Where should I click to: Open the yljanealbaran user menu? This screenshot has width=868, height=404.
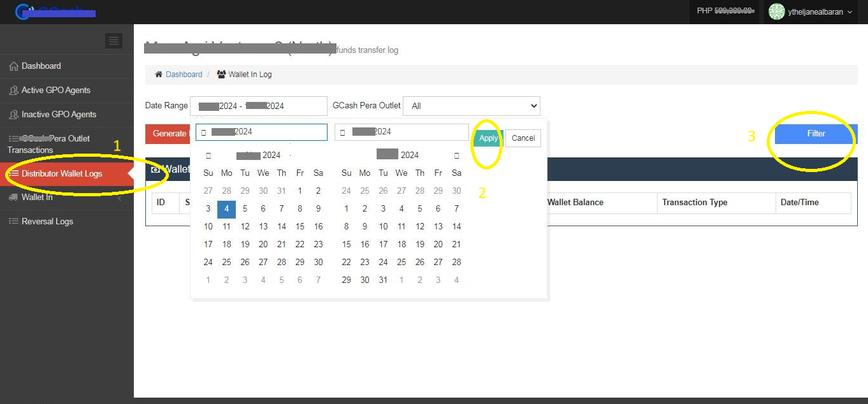pos(810,11)
